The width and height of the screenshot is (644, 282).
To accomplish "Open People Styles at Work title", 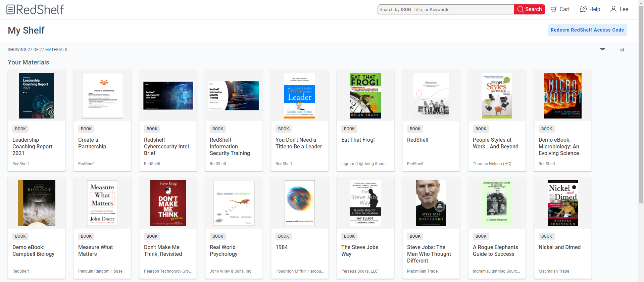I will click(x=495, y=143).
